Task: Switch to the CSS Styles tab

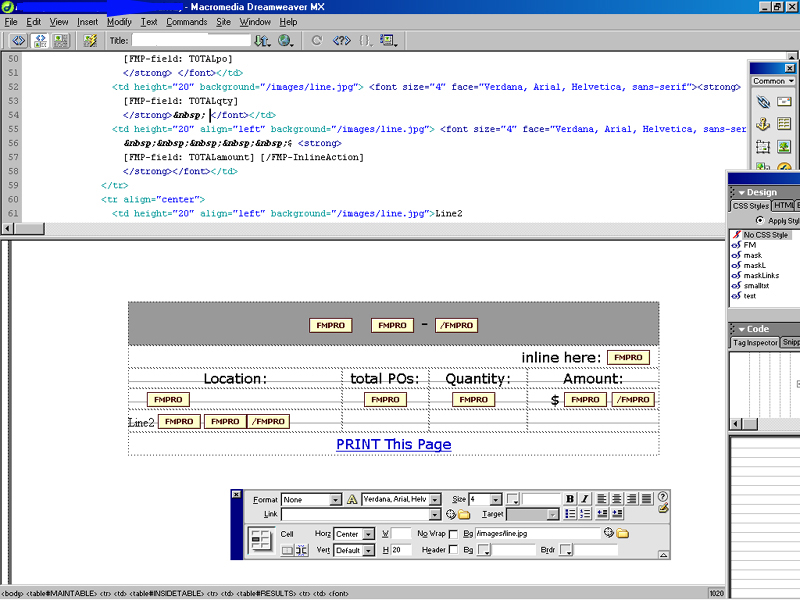Action: point(750,206)
